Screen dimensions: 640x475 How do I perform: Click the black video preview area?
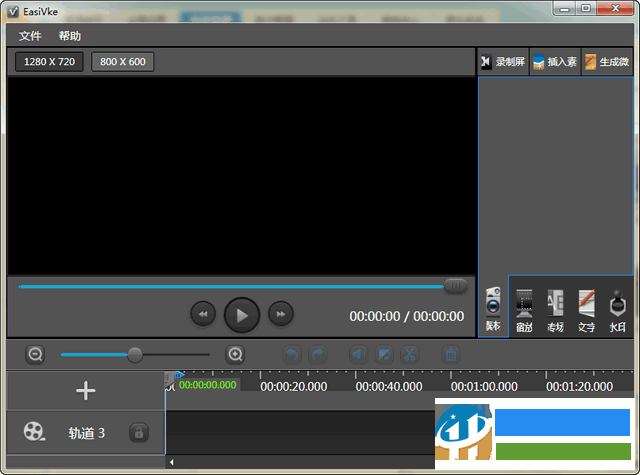click(x=242, y=175)
